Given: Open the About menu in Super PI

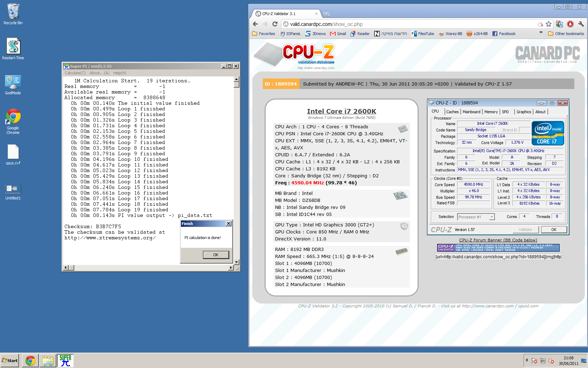Looking at the screenshot, I should click(99, 73).
